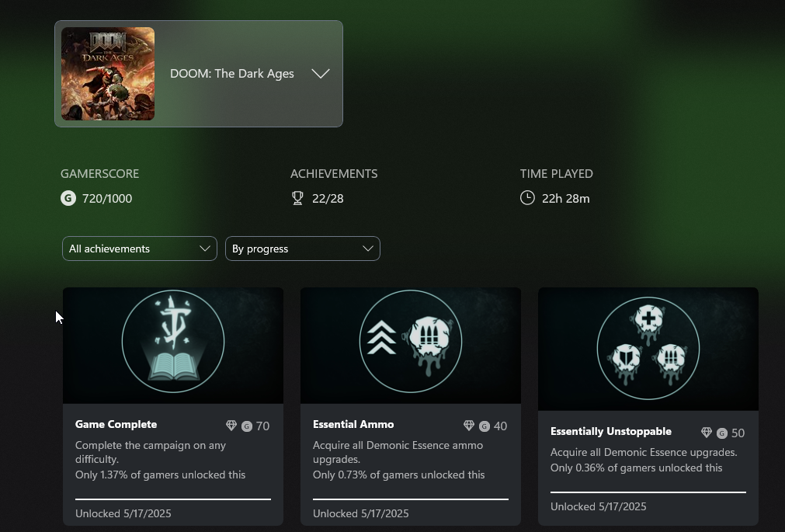Screen dimensions: 785x532
Task: Click the Essential Ammo progress bar
Action: coord(411,499)
